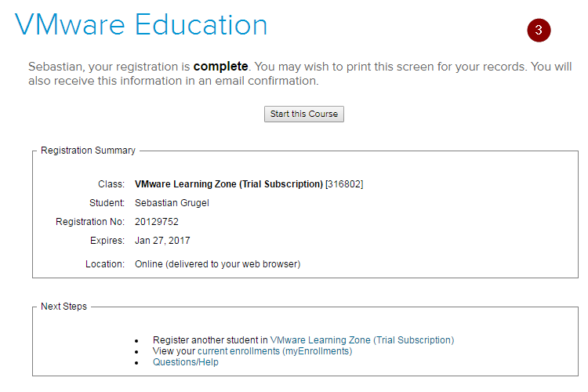Open the current enrollments (myEnrollments) link
Image resolution: width=588 pixels, height=392 pixels.
tap(274, 351)
